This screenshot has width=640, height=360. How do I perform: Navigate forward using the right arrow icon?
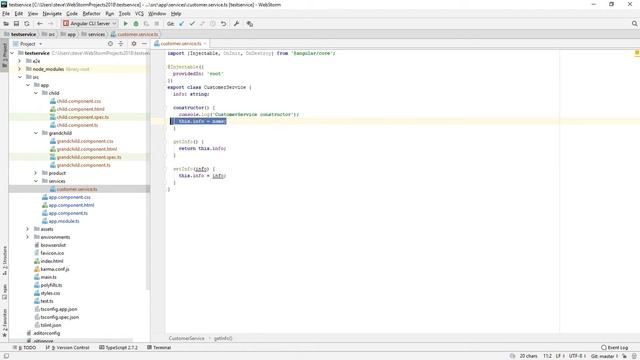51,24
